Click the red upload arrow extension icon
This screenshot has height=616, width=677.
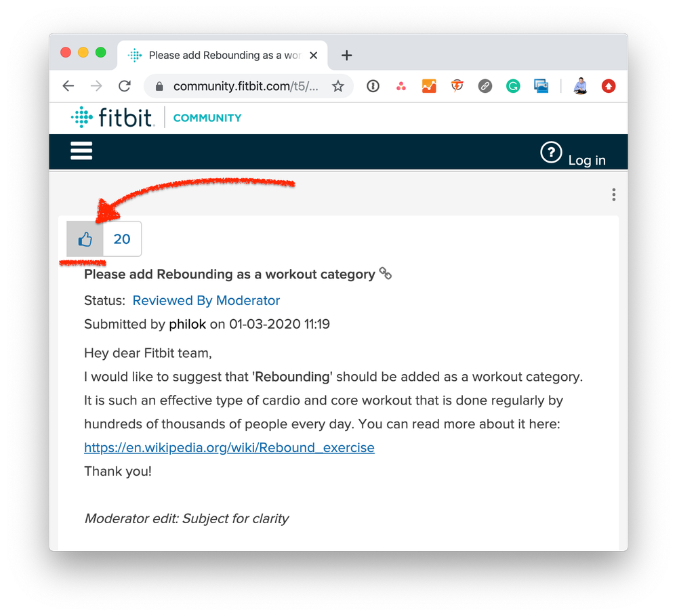point(609,86)
